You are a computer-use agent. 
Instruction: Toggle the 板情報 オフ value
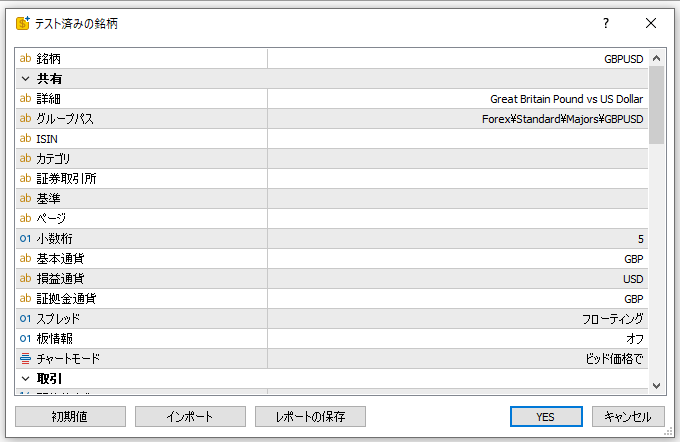pos(457,339)
